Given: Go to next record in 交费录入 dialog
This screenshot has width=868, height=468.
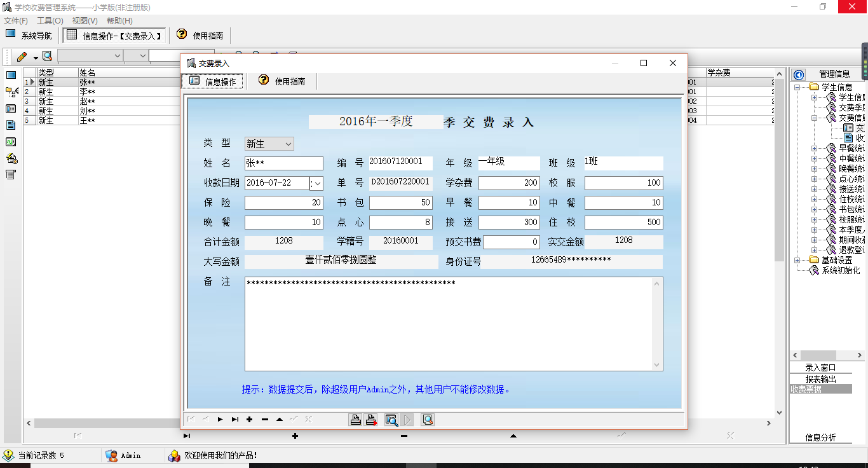Looking at the screenshot, I should click(x=220, y=420).
